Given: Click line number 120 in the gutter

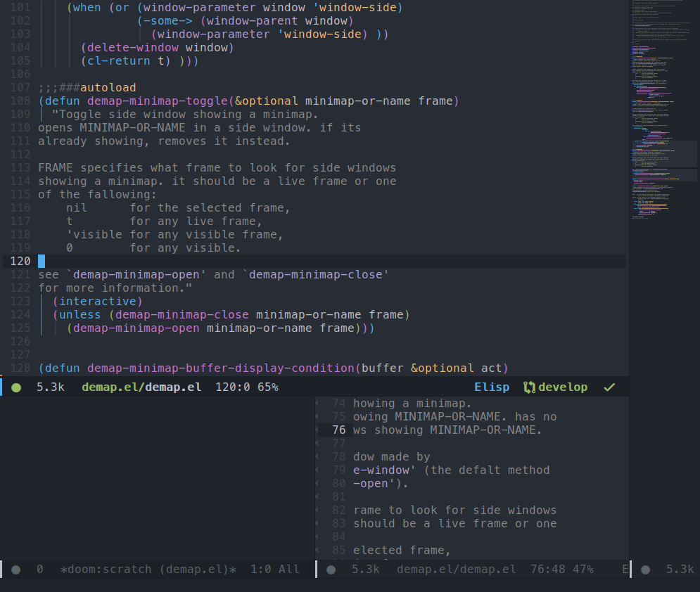Looking at the screenshot, I should tap(20, 262).
